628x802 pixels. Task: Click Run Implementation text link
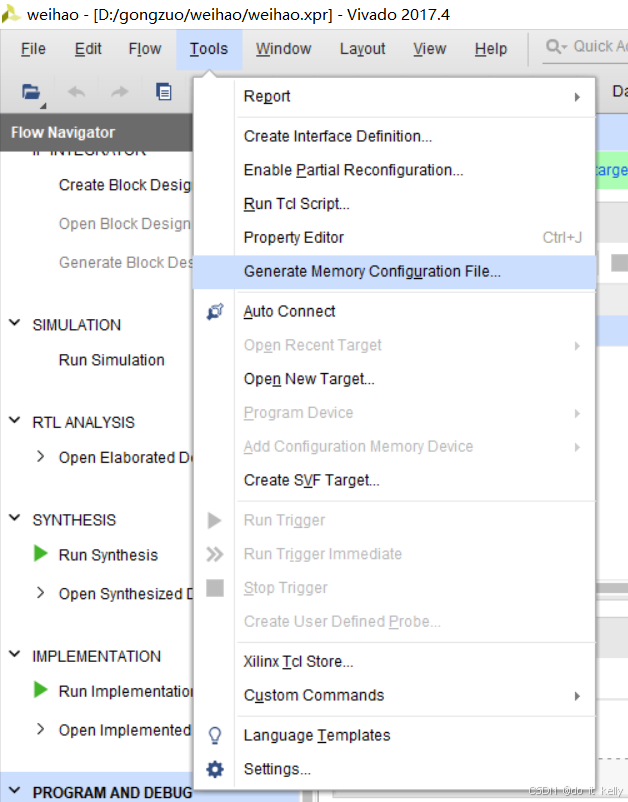(x=126, y=692)
